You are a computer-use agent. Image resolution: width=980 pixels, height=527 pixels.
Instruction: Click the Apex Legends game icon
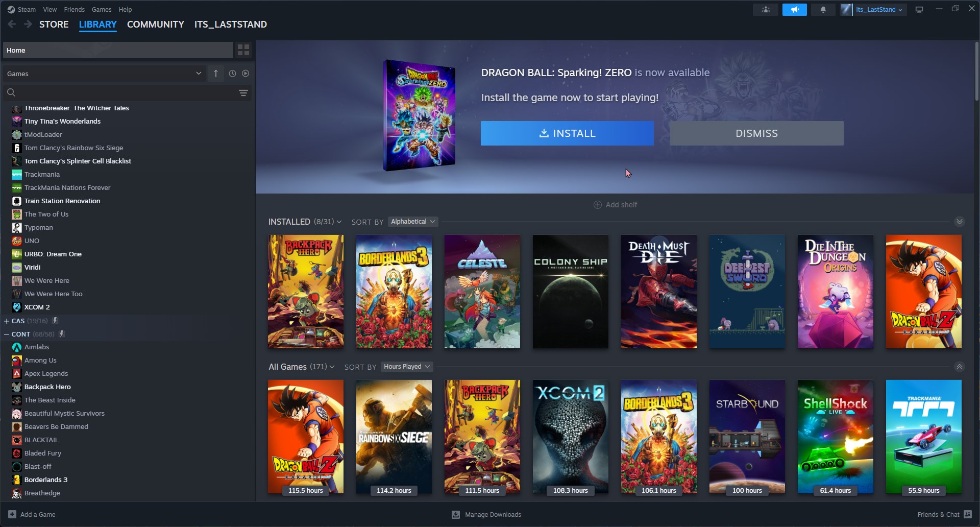17,373
